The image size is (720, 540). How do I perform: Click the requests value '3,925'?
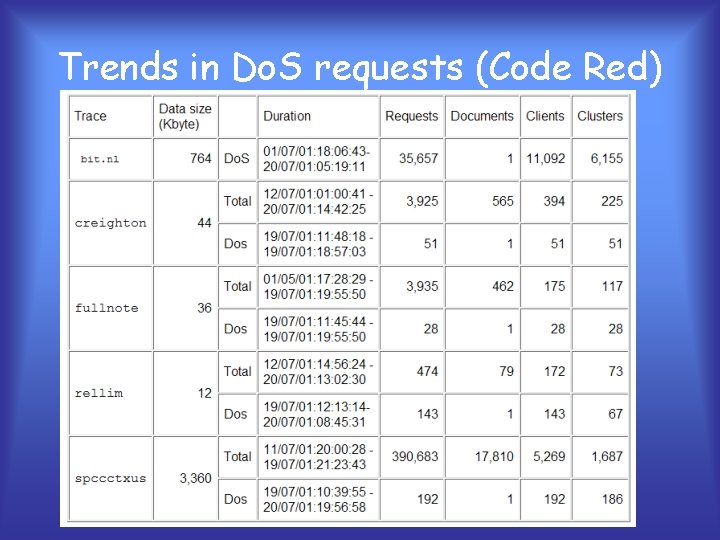[x=422, y=201]
